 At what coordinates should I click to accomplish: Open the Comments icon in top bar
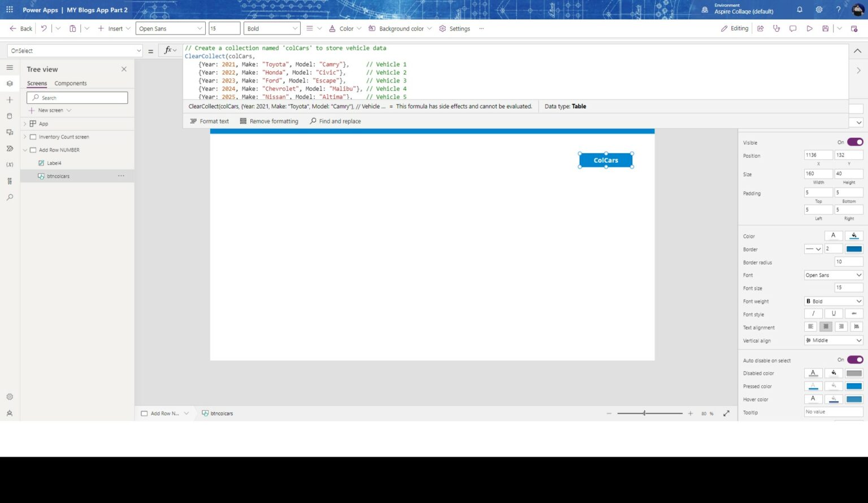point(793,28)
